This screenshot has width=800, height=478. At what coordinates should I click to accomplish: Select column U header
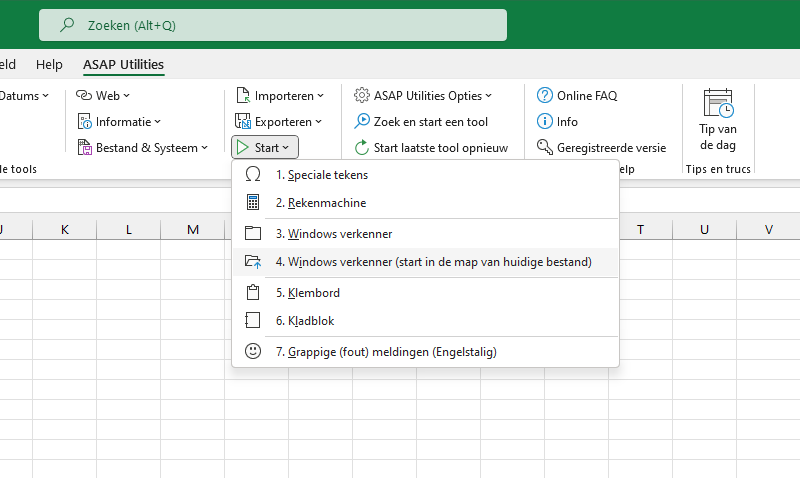pos(705,230)
